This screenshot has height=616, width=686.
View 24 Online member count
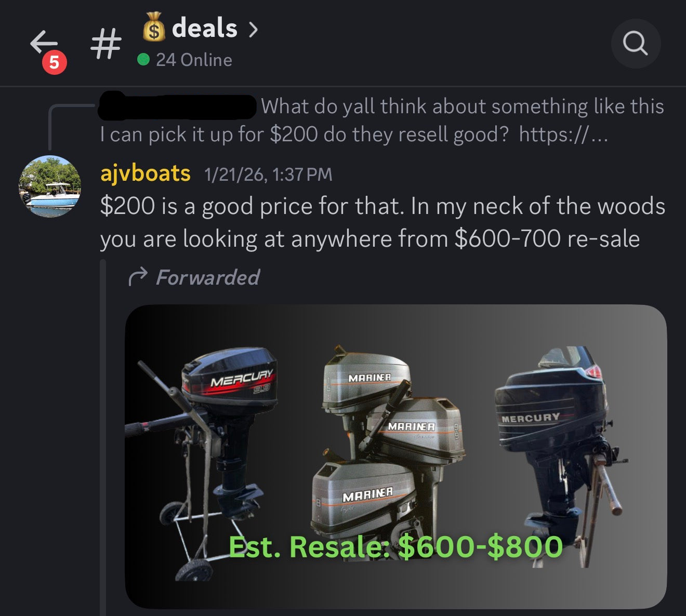click(194, 60)
